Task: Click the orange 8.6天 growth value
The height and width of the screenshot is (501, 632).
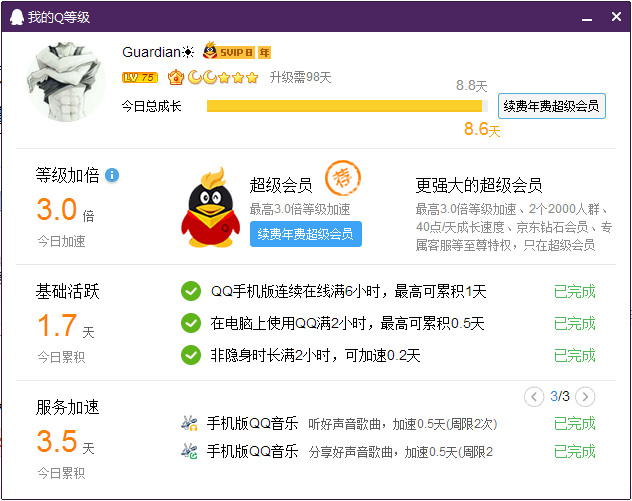Action: [x=482, y=129]
